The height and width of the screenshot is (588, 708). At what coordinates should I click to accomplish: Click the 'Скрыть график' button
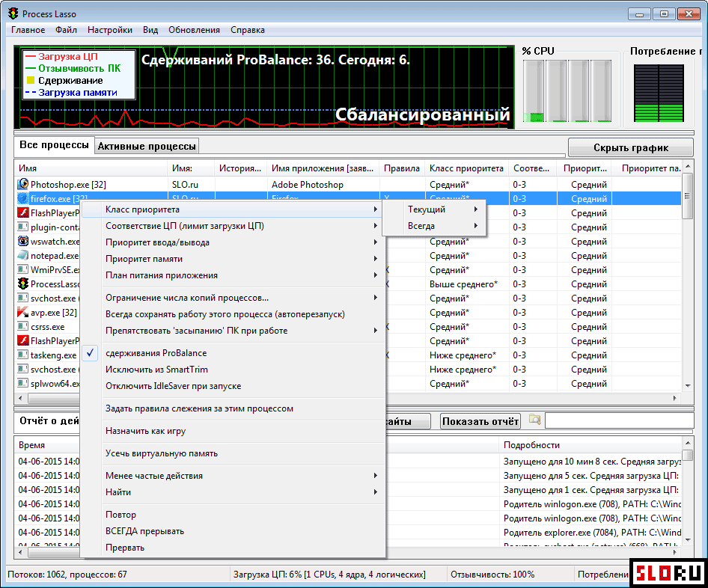click(631, 147)
